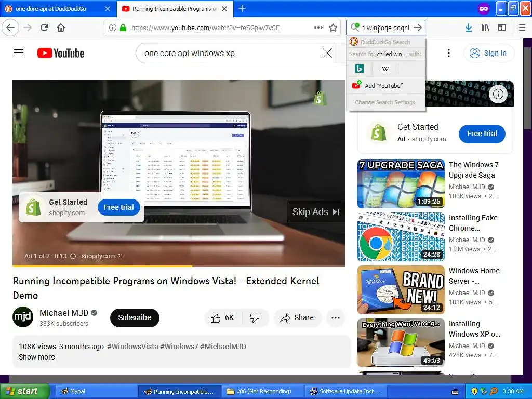Reload the current page
This screenshot has height=399, width=532.
click(x=44, y=28)
